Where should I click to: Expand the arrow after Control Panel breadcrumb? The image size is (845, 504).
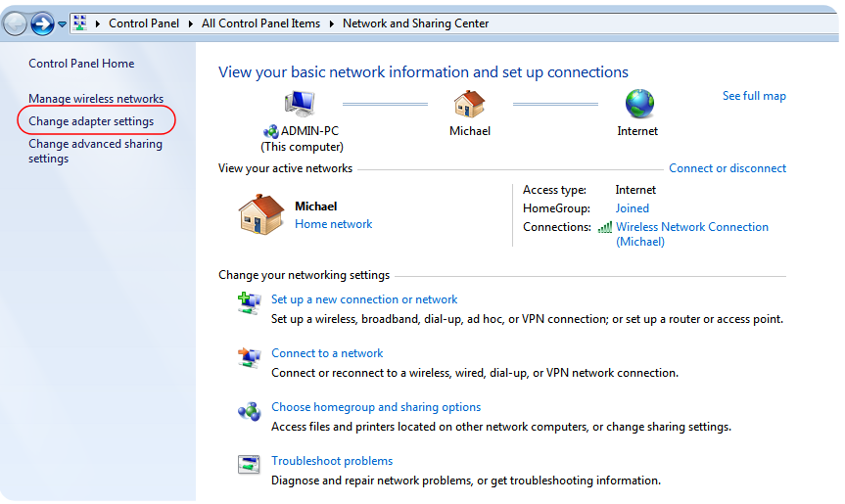pyautogui.click(x=191, y=23)
